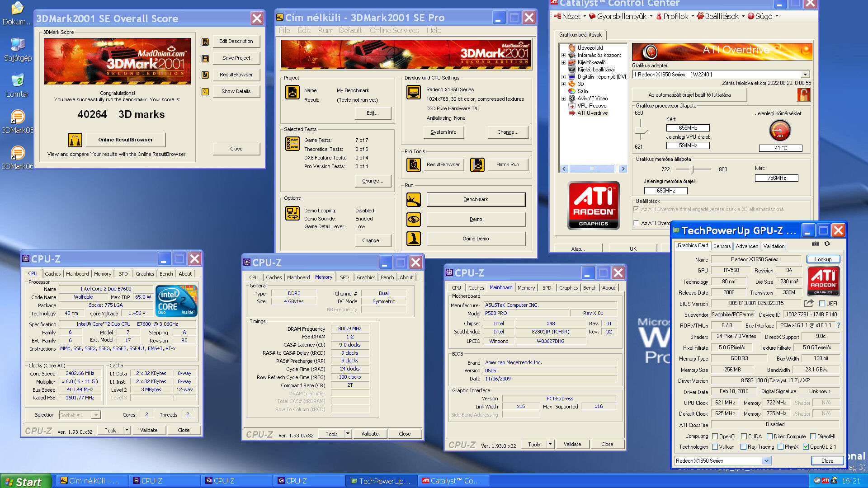Click the memory clock slider in Overdrive
Screen dimensions: 868x488
[x=692, y=169]
